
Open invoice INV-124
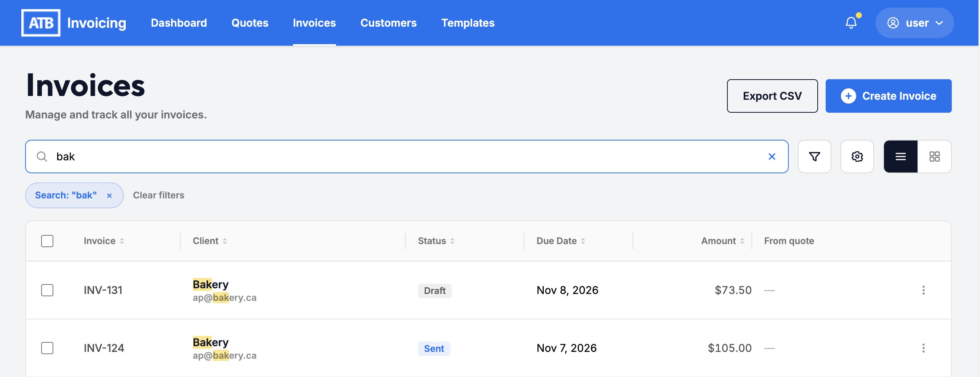(x=104, y=348)
